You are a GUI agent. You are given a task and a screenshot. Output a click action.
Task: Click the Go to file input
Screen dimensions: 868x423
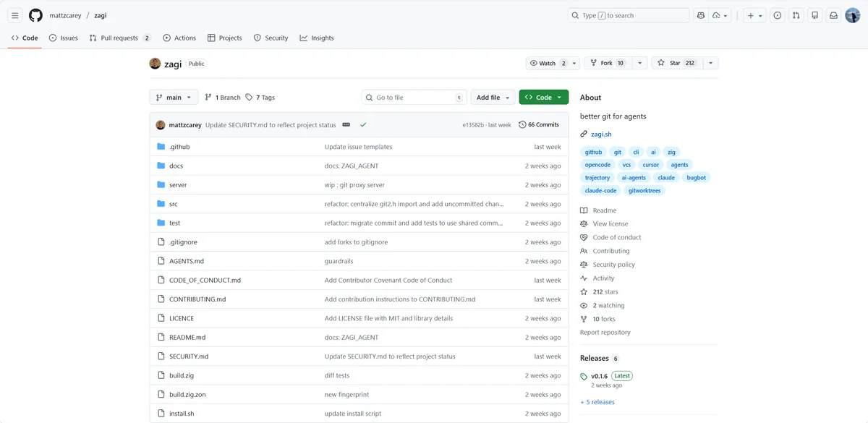pos(414,98)
